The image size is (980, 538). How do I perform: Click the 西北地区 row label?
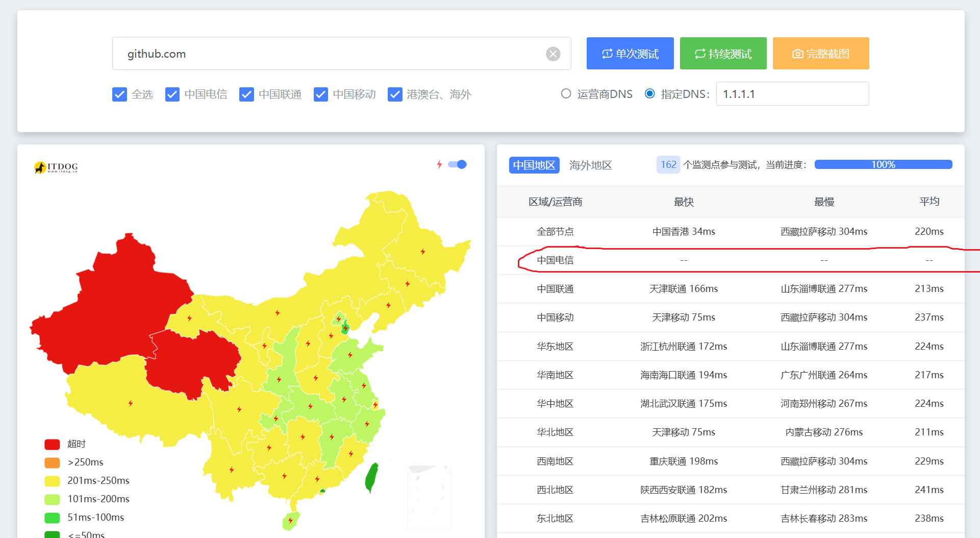555,490
